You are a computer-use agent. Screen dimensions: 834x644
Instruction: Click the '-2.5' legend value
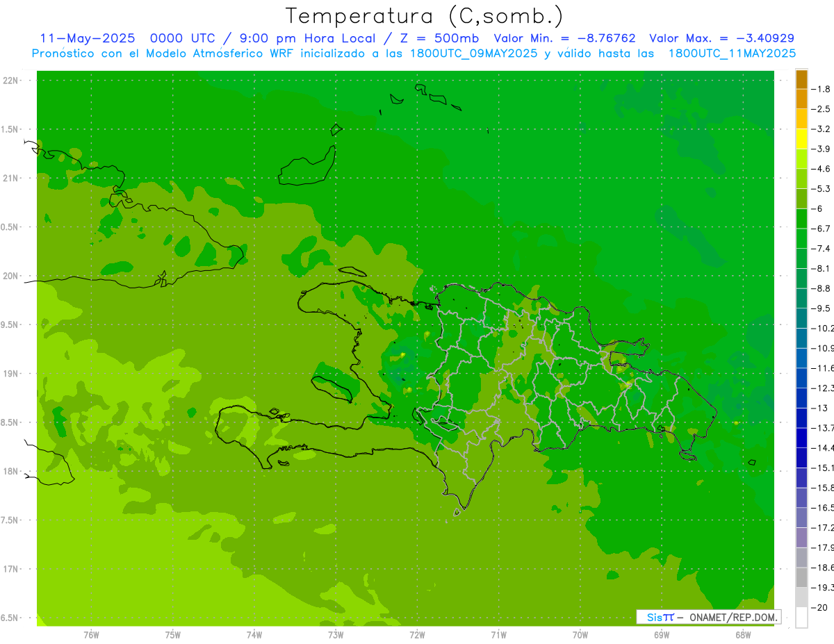pyautogui.click(x=821, y=109)
